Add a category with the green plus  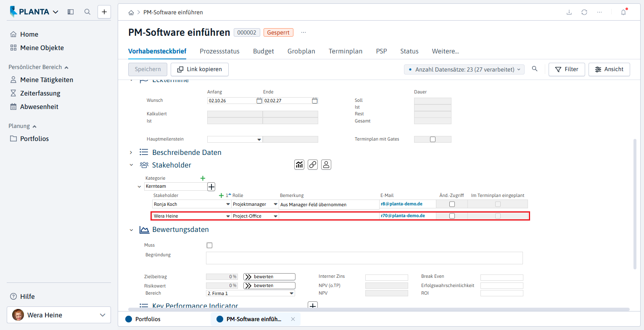click(x=203, y=178)
